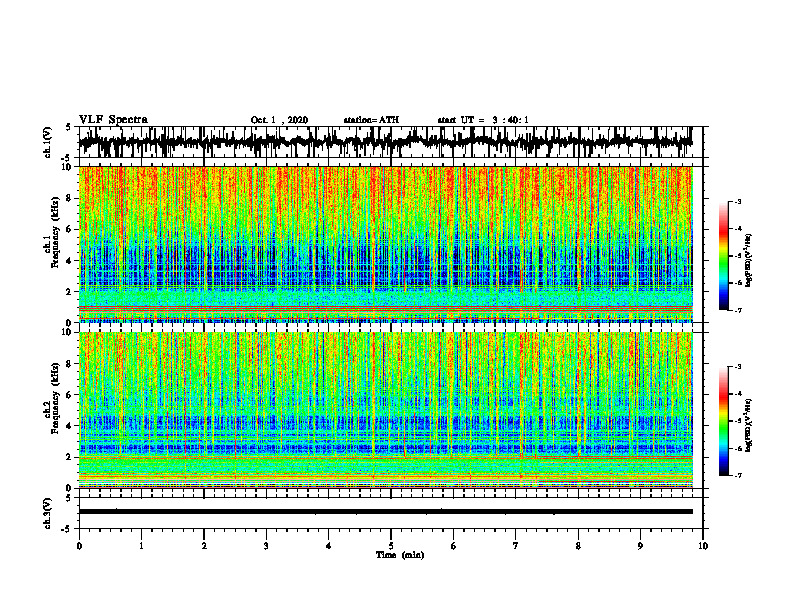
Task: Click the ch.1 frequency tick label "8"
Action: (x=70, y=198)
